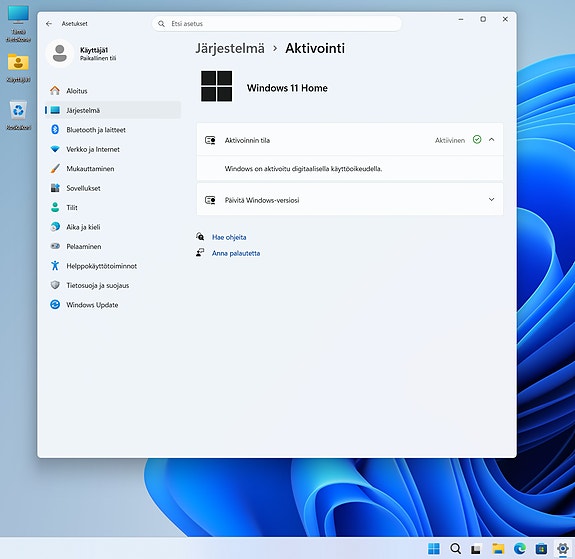This screenshot has height=559, width=575.
Task: Select the Verkko ja Internet wifi icon
Action: [55, 149]
